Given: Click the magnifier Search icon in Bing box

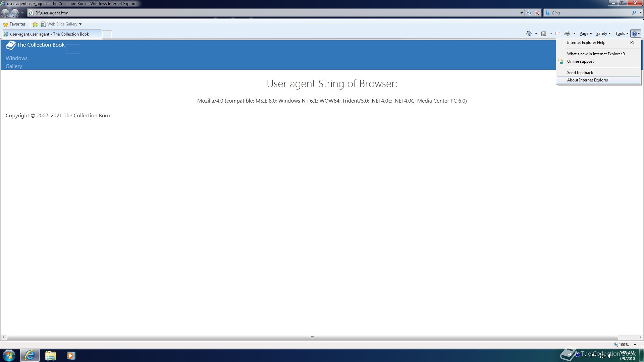Looking at the screenshot, I should click(634, 13).
